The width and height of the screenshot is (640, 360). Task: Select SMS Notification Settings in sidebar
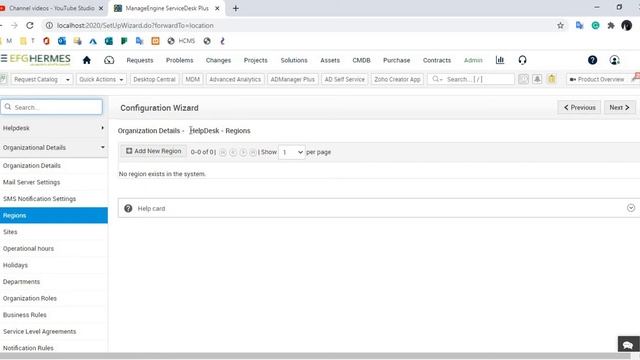[x=54, y=198]
